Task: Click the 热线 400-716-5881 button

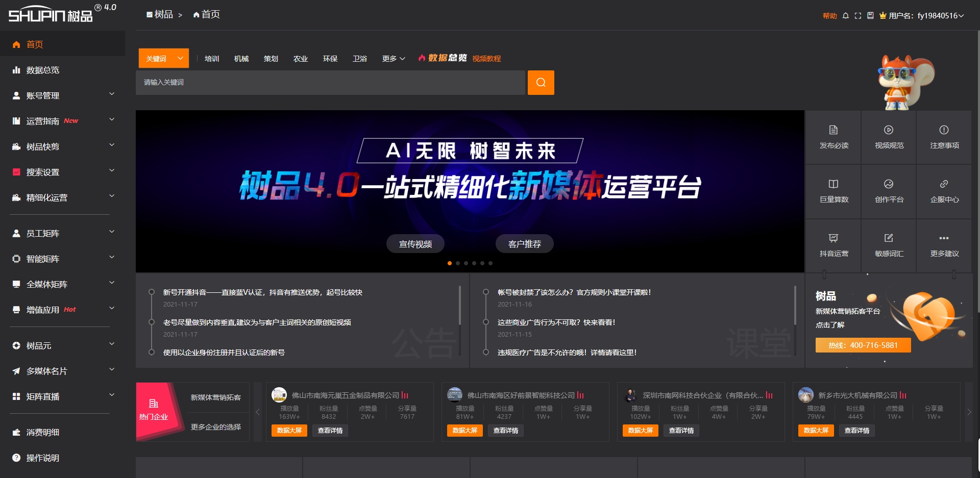Action: pyautogui.click(x=863, y=345)
